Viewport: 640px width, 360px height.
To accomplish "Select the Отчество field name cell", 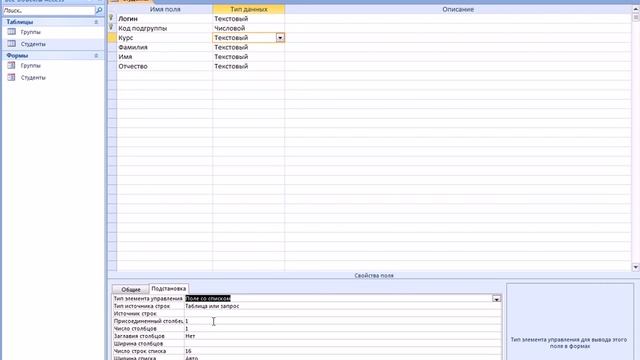I will (x=164, y=66).
